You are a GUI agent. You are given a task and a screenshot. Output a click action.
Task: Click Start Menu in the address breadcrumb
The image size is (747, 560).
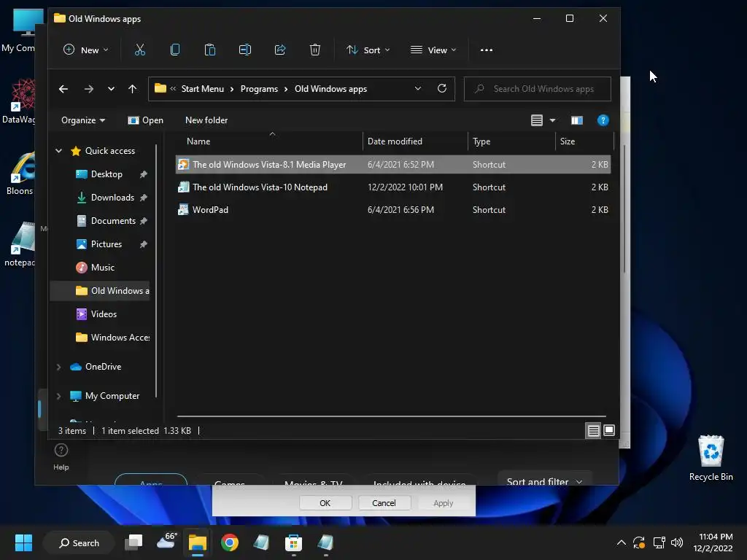click(203, 89)
